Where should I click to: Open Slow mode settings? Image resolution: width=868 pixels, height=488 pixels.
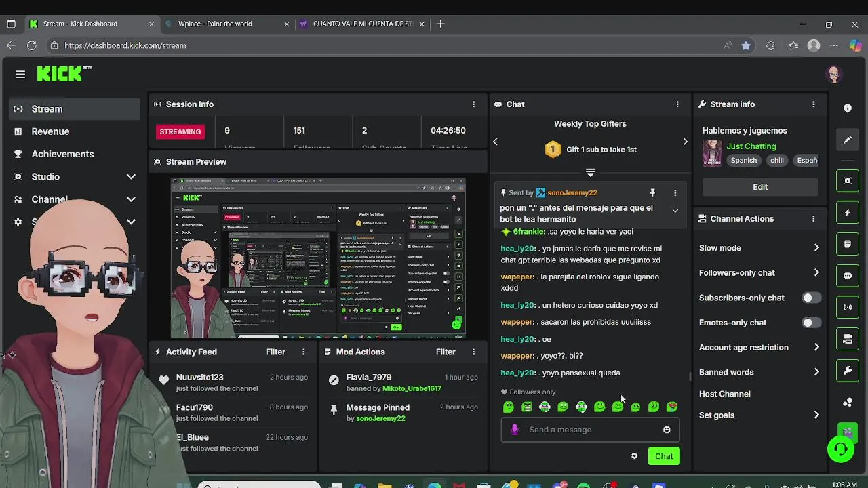[x=759, y=248]
